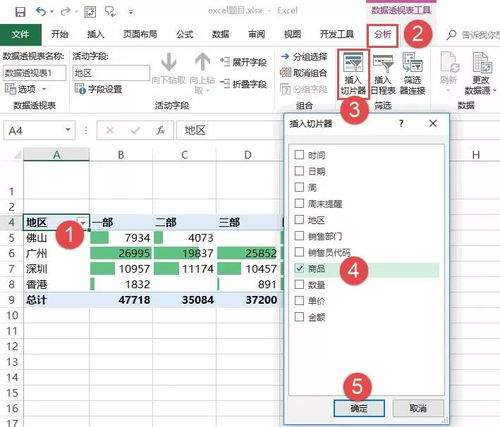Click 取消组合 ungroup
Screen dimensions: 500x427
click(x=304, y=73)
